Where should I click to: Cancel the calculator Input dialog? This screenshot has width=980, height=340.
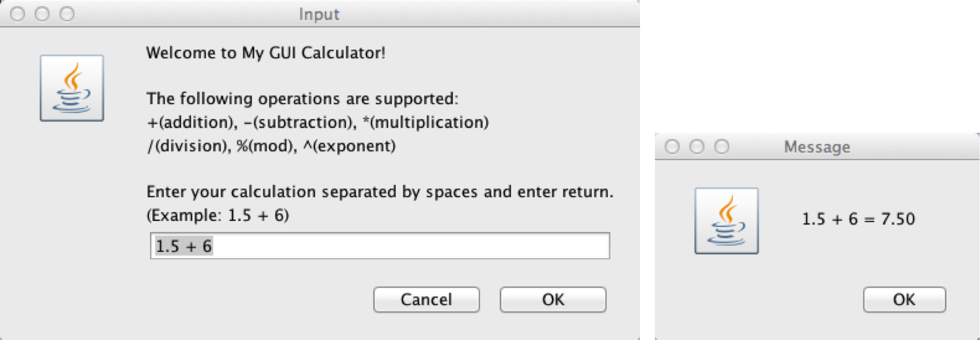click(426, 300)
